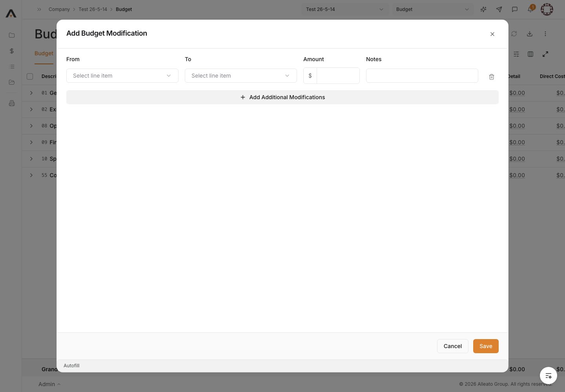Click the download export icon
Image resolution: width=565 pixels, height=392 pixels.
coord(530,34)
